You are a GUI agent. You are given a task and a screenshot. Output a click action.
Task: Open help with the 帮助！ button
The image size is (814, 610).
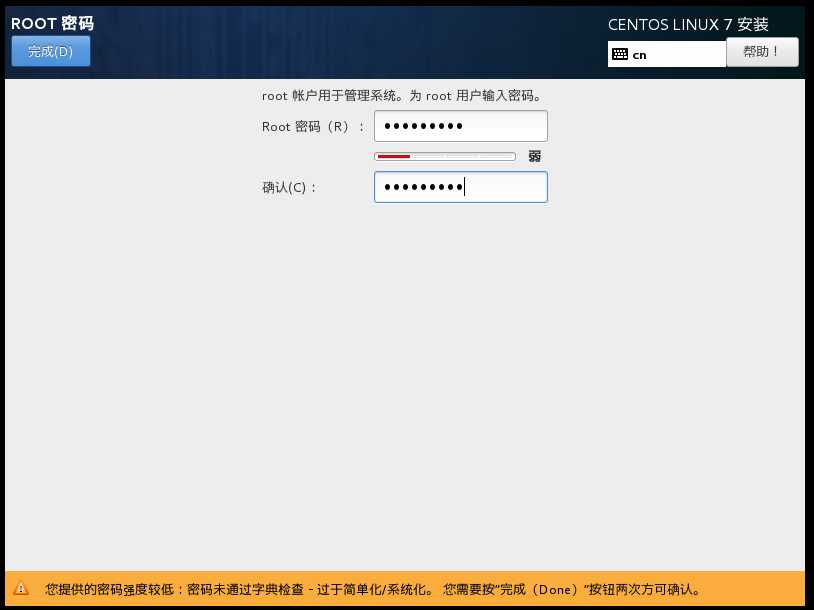[x=762, y=51]
